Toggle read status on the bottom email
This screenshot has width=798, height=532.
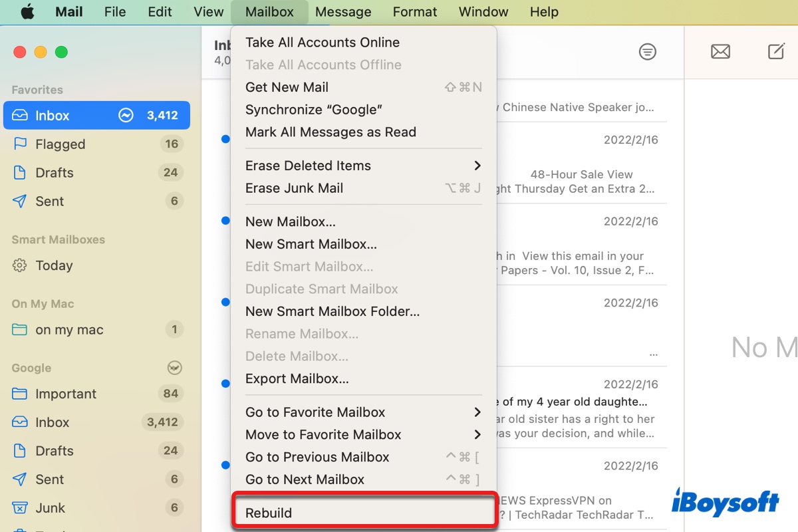click(225, 465)
